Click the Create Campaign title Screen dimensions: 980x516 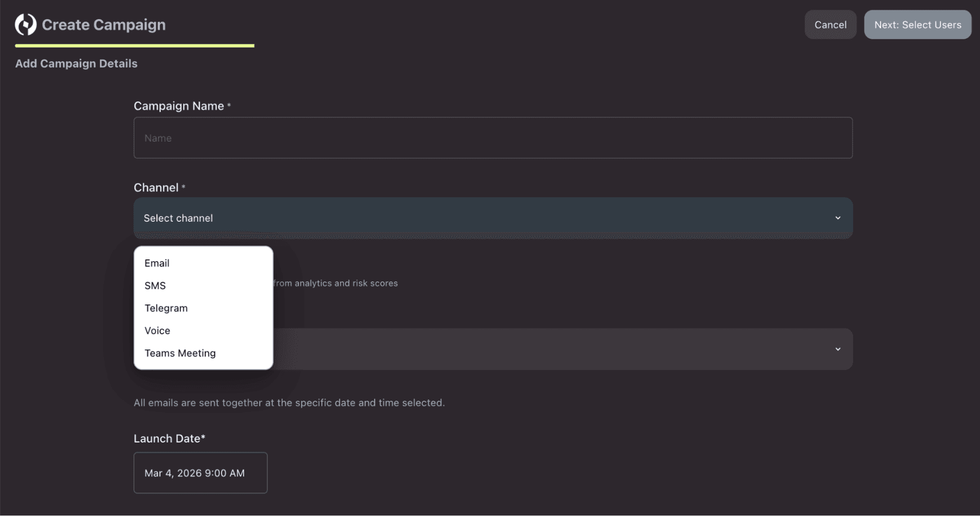(x=103, y=25)
